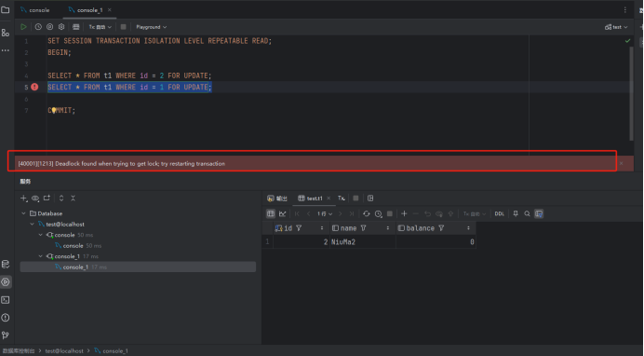Open the auto-refresh clock icon in result toolbar
The height and width of the screenshot is (356, 644).
[x=378, y=213]
